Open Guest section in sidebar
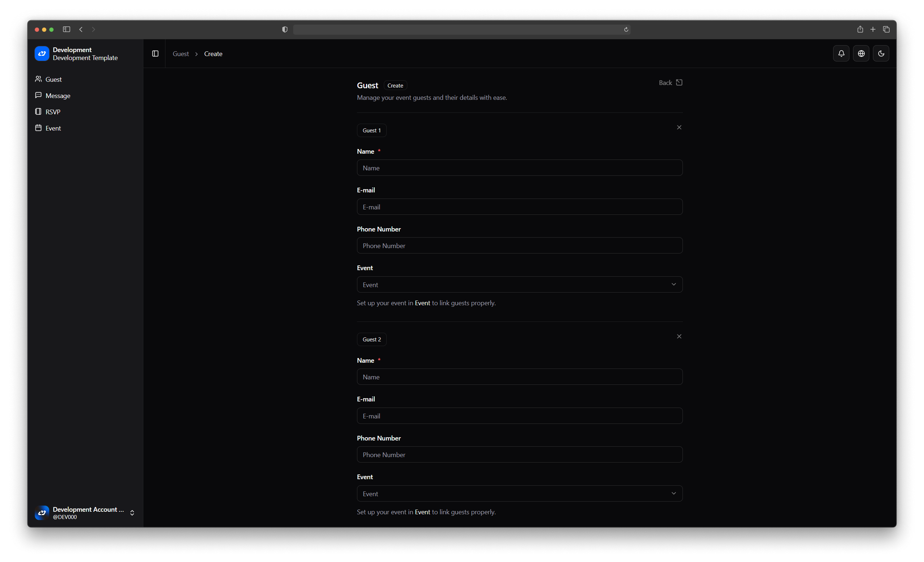The width and height of the screenshot is (924, 562). pyautogui.click(x=53, y=80)
